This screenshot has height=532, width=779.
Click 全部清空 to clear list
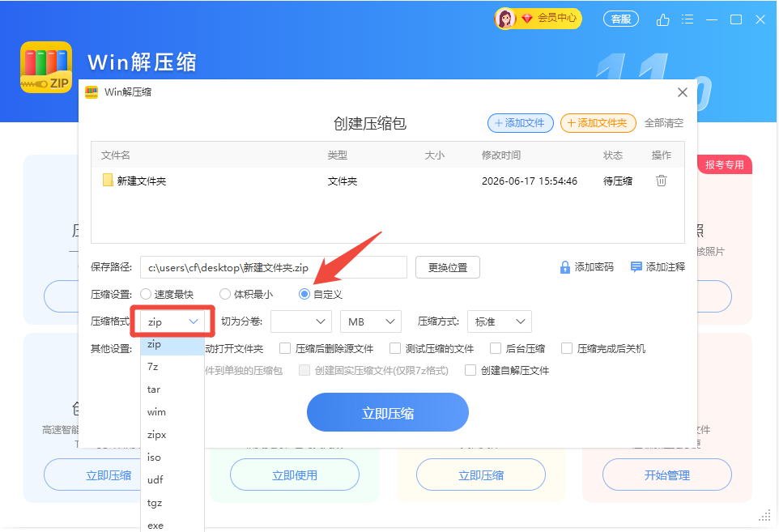pos(664,123)
